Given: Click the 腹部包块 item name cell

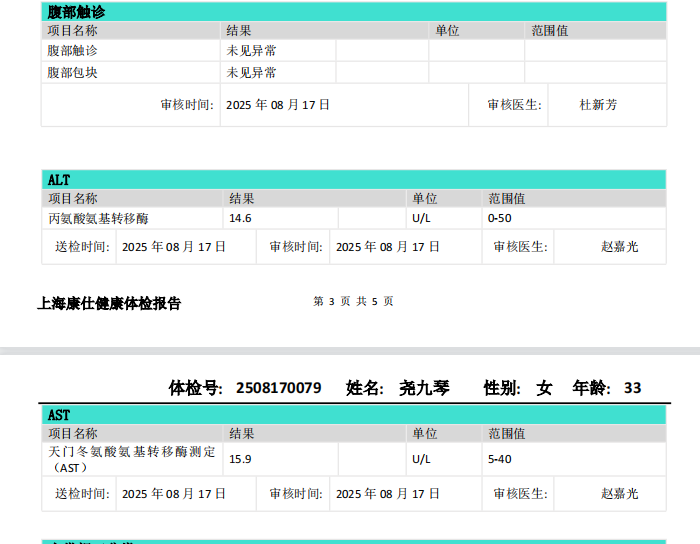Looking at the screenshot, I should 73,73.
